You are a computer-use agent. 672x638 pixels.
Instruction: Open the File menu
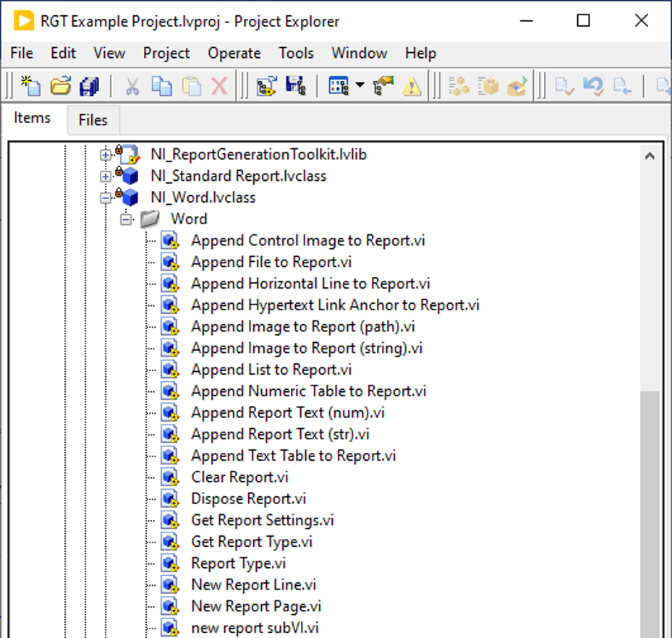(22, 53)
